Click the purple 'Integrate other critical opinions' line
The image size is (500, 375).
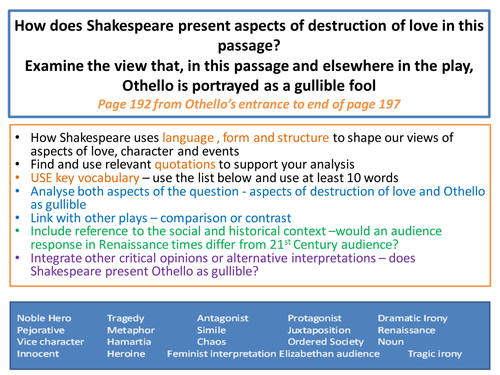pos(223,258)
